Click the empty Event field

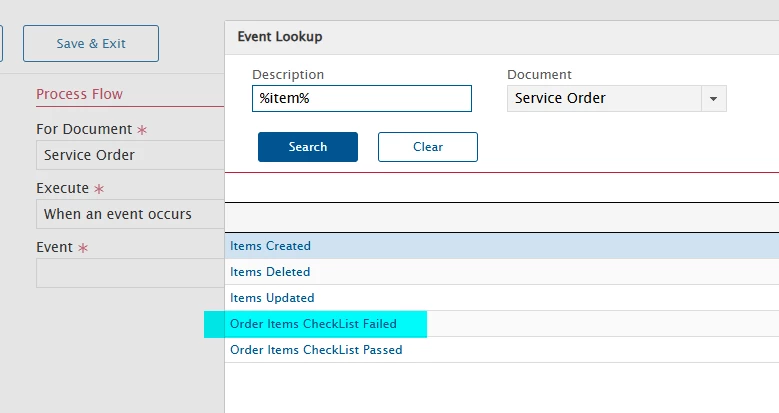pyautogui.click(x=130, y=273)
